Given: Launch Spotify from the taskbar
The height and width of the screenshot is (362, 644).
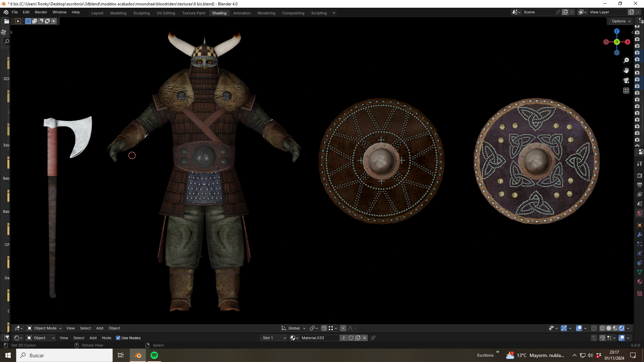Looking at the screenshot, I should point(154,355).
